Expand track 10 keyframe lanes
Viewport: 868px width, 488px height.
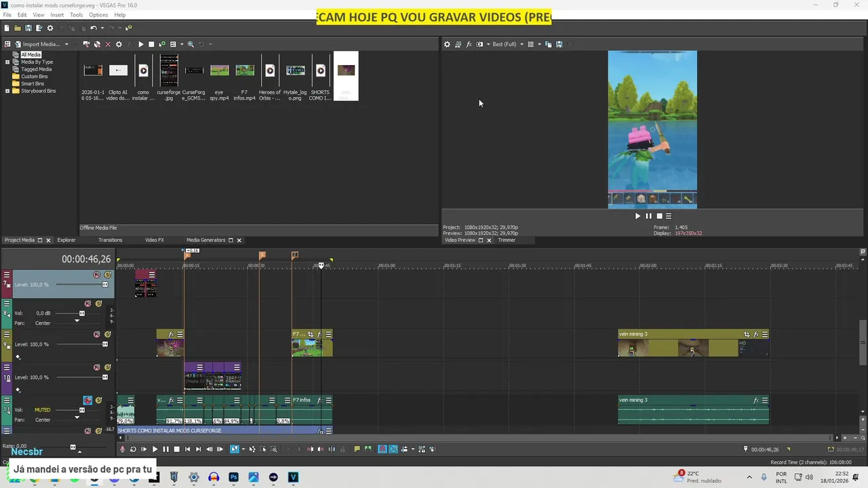coord(18,390)
